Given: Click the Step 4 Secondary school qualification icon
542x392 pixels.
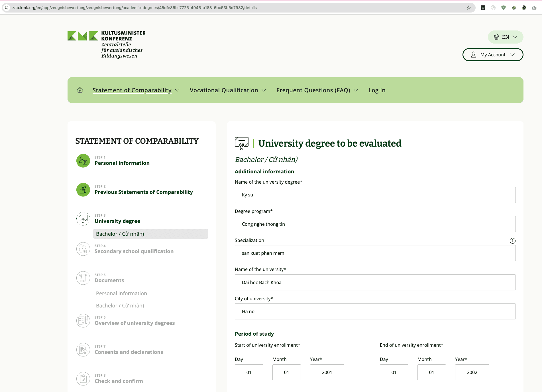Looking at the screenshot, I should point(83,249).
